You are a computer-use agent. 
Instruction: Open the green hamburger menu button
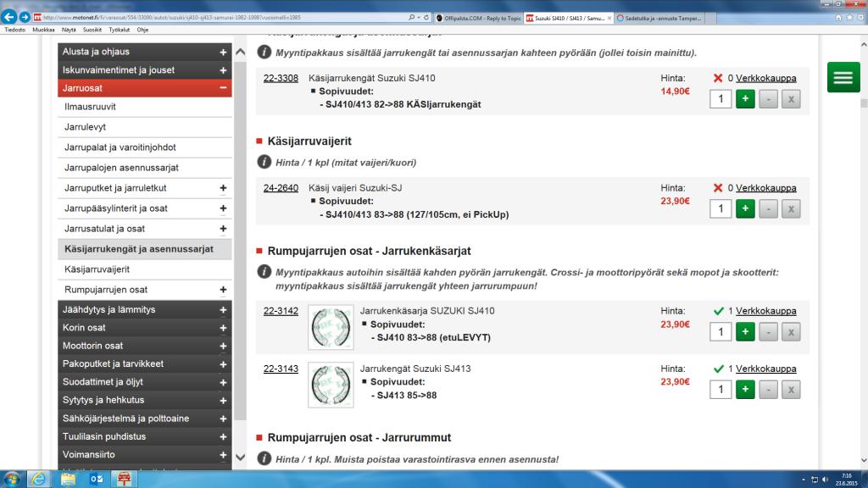tap(843, 77)
